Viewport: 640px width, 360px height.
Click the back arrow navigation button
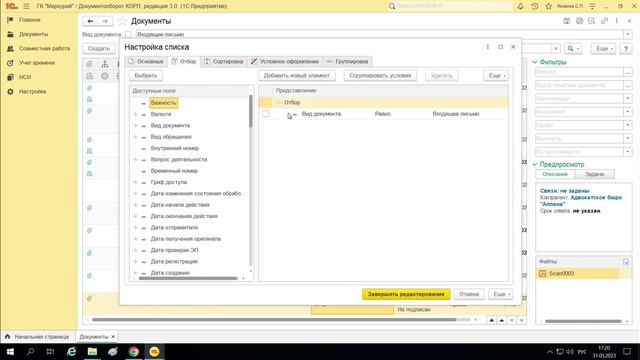(90, 21)
